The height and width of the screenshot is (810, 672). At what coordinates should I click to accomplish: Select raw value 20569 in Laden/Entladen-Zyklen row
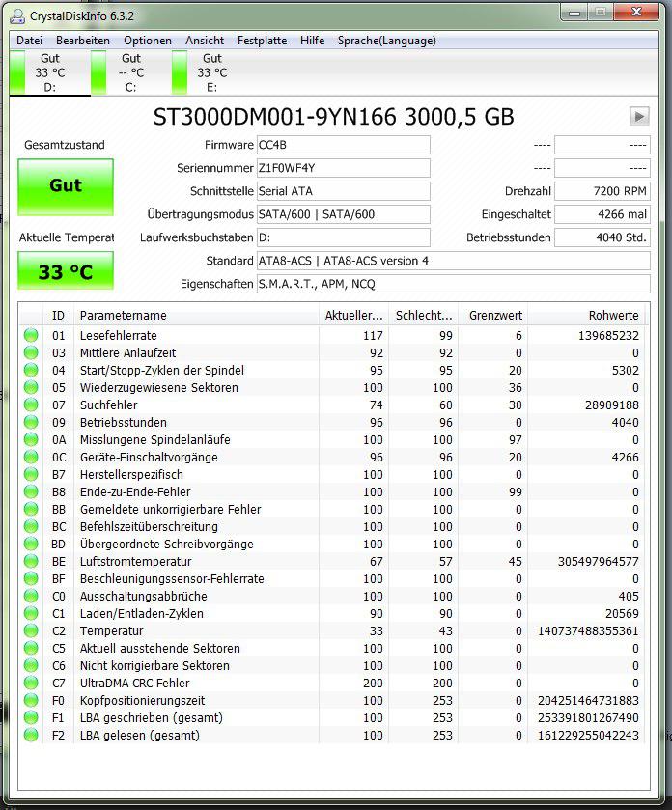pos(622,613)
